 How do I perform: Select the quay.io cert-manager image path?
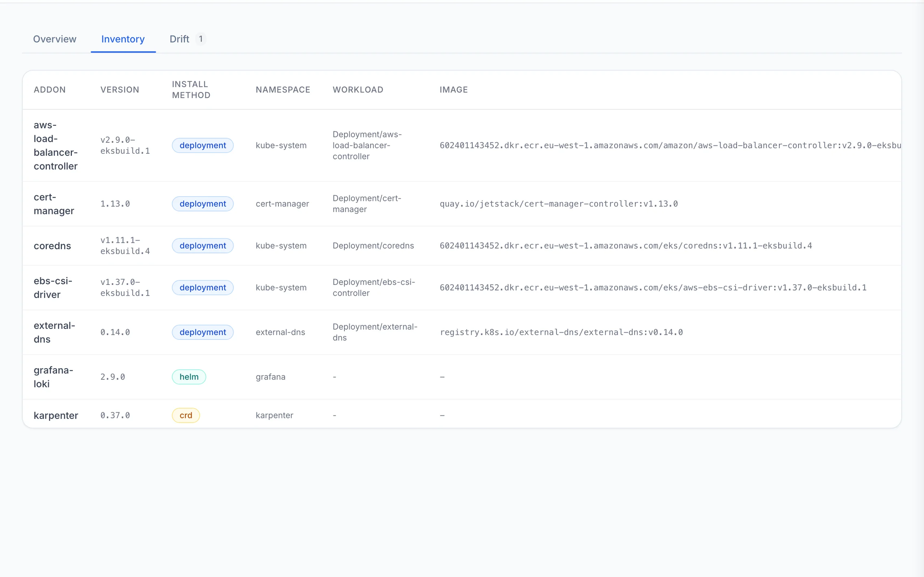559,203
